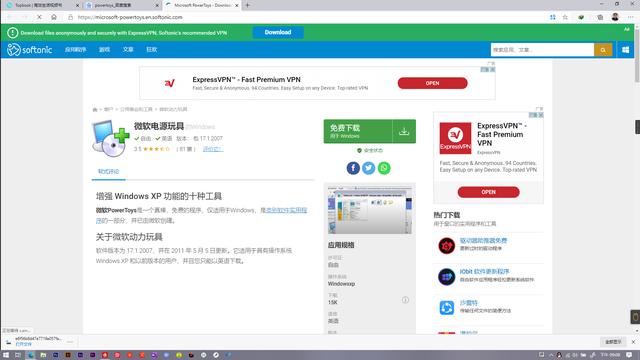The height and width of the screenshot is (360, 640).
Task: Click the red Driver Booster app icon
Action: [447, 246]
